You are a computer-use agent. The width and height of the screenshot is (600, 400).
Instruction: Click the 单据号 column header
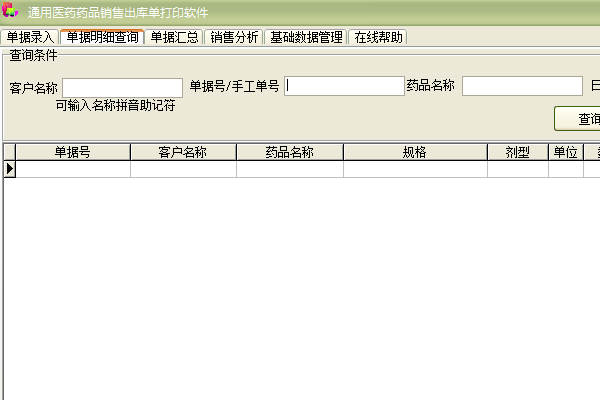(73, 152)
